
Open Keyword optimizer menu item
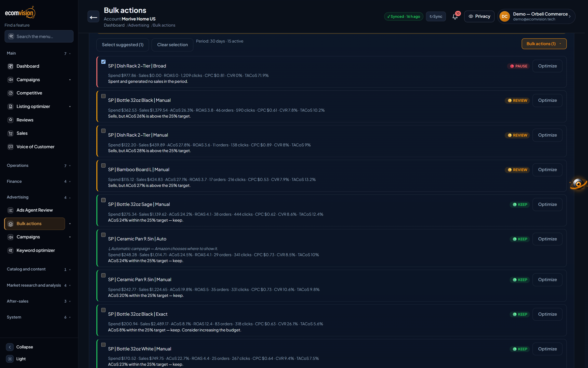coord(35,250)
